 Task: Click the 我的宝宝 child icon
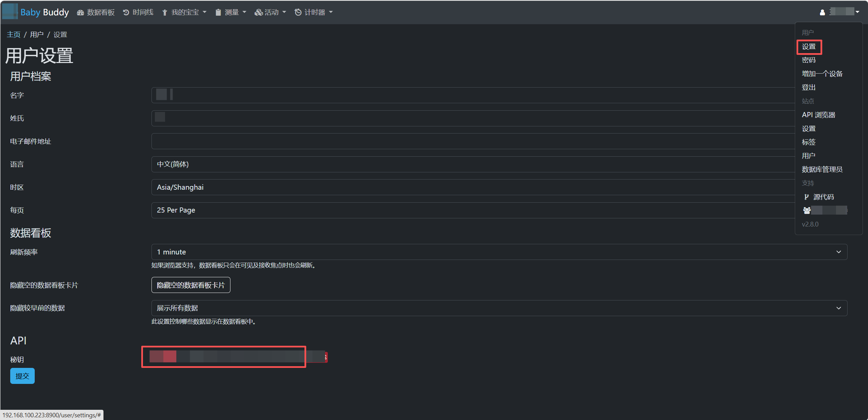[165, 13]
